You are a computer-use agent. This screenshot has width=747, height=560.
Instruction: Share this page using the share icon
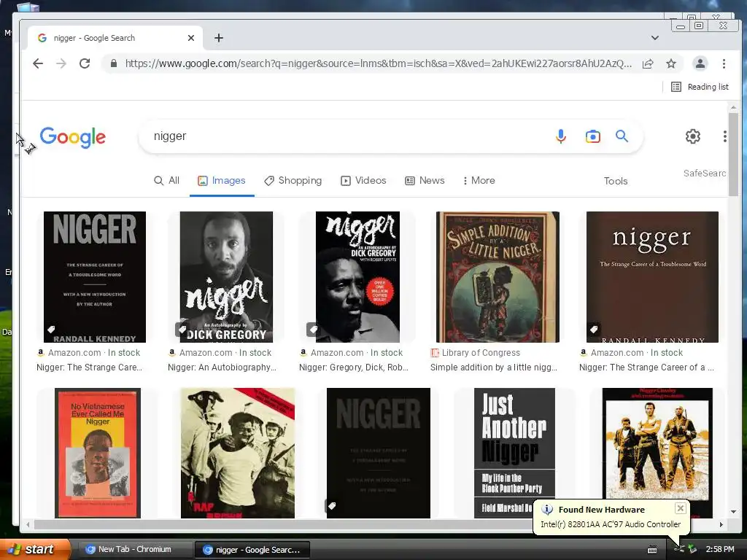coord(648,64)
